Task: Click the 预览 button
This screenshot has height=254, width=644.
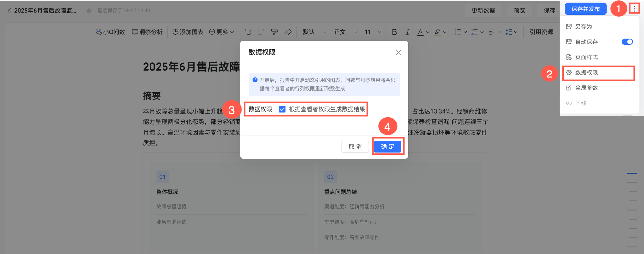Action: coord(519,11)
